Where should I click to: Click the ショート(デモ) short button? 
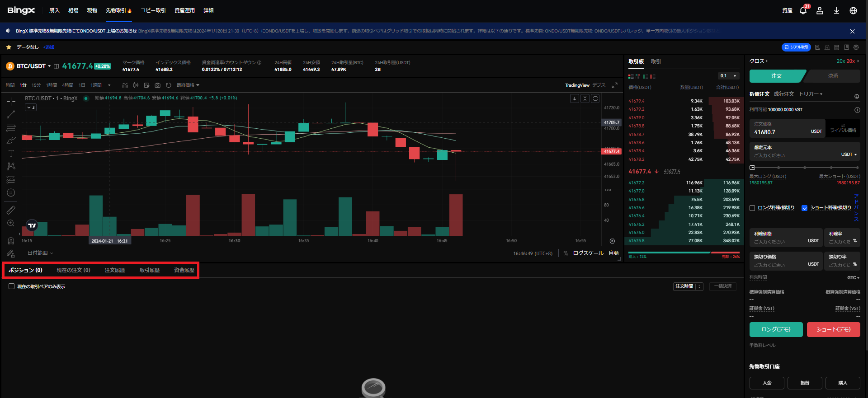coord(834,329)
